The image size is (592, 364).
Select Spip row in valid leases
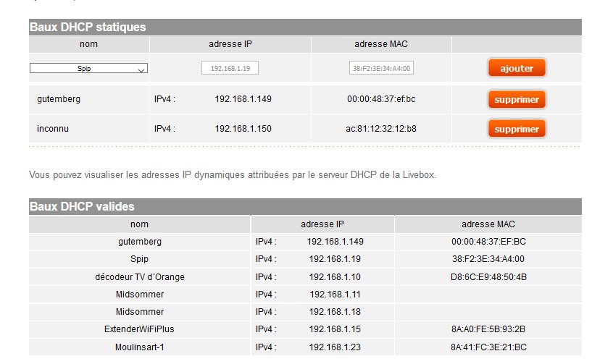click(139, 258)
